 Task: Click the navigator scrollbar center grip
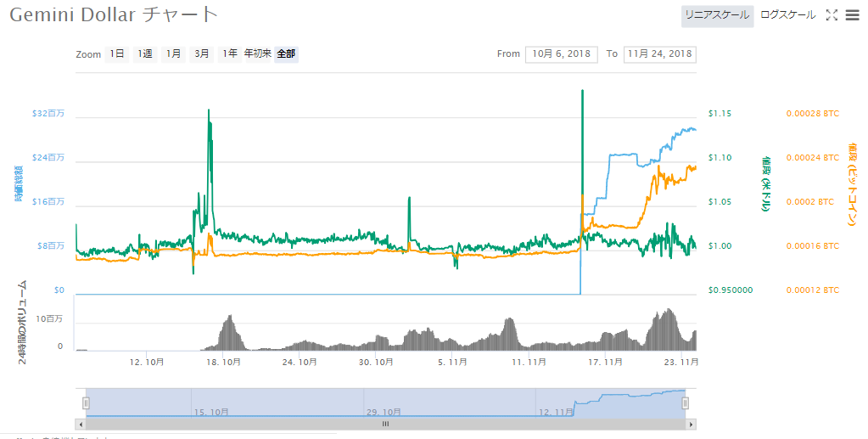point(385,423)
